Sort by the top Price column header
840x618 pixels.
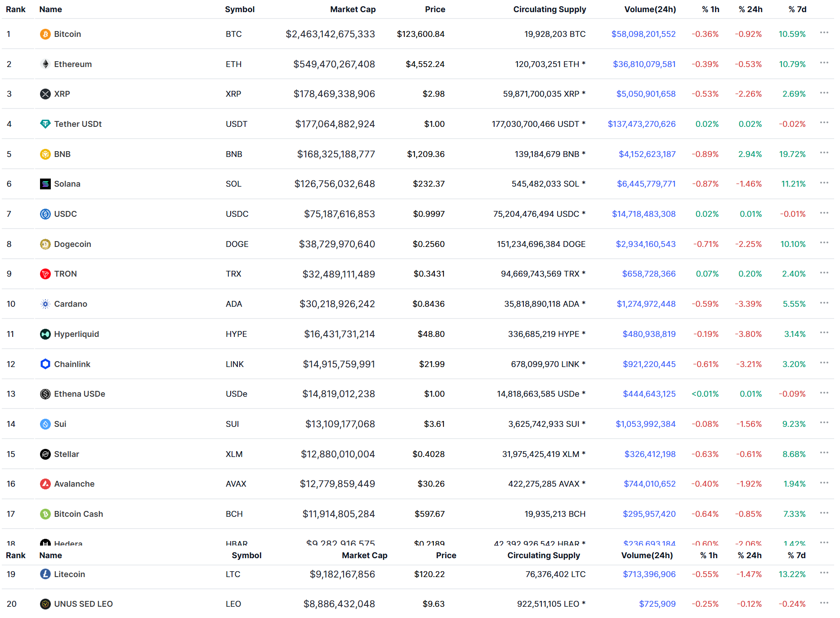pyautogui.click(x=435, y=9)
